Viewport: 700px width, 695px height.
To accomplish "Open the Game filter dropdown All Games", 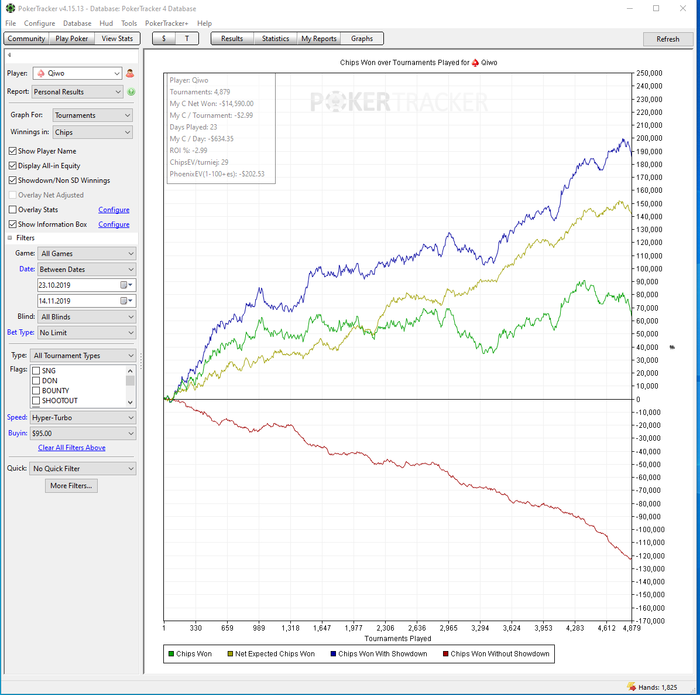I will 87,254.
